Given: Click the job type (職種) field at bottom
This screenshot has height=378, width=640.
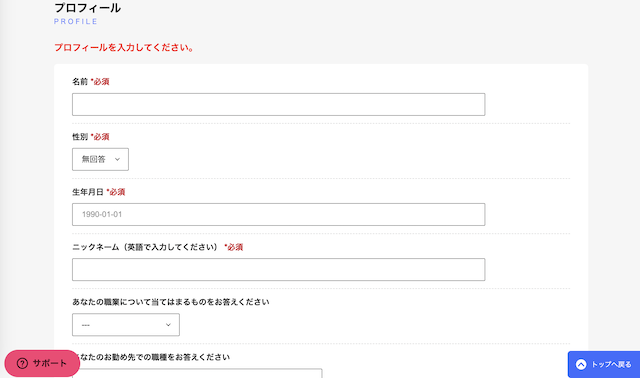Looking at the screenshot, I should [197, 373].
